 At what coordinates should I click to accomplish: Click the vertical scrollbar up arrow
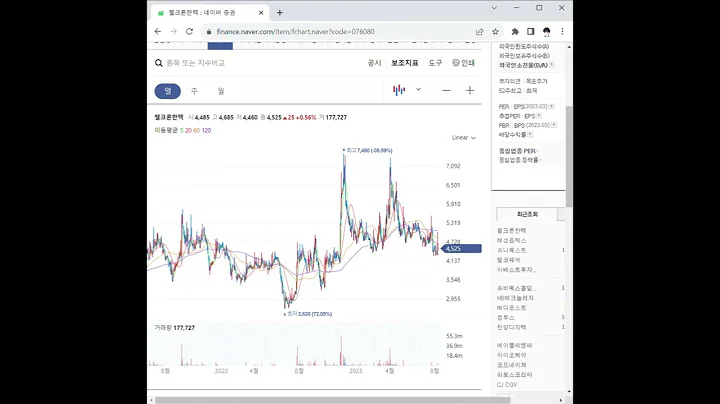point(569,47)
